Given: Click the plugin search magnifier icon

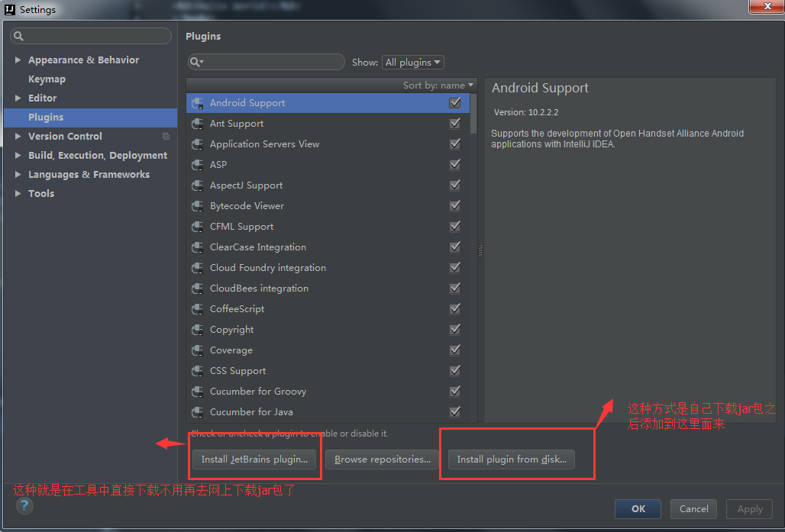Looking at the screenshot, I should tap(196, 62).
